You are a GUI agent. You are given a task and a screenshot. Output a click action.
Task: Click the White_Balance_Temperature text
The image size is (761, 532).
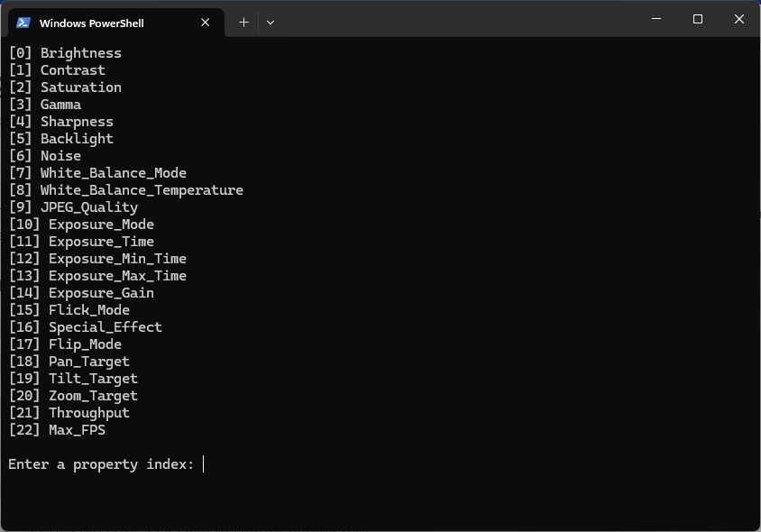(x=142, y=190)
